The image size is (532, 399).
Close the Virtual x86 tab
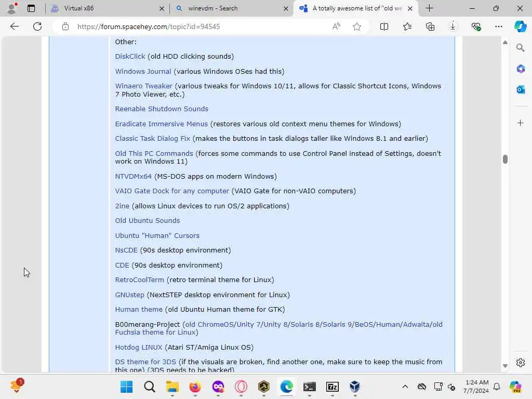(x=162, y=8)
